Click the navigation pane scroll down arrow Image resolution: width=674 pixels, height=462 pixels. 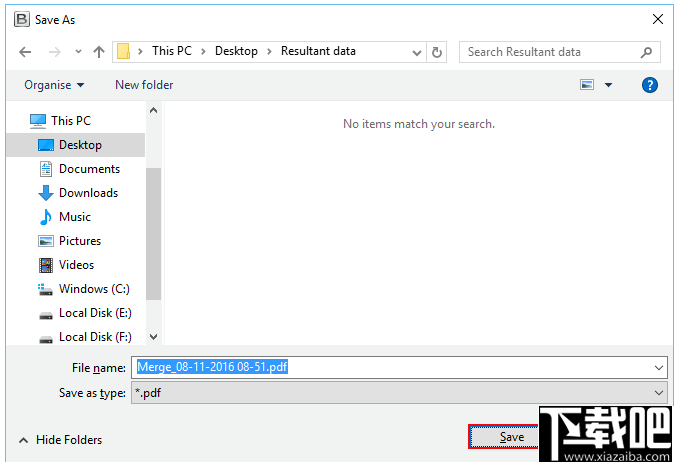pos(153,337)
